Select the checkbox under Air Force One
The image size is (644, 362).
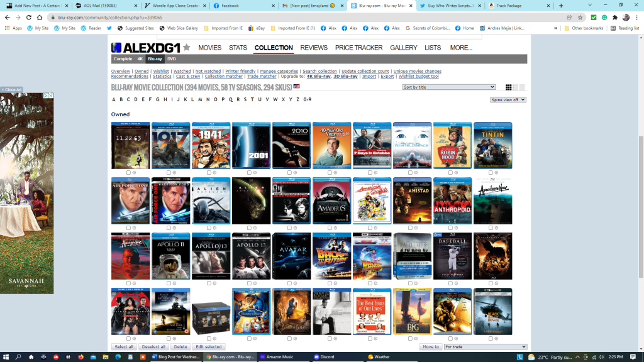(x=128, y=228)
